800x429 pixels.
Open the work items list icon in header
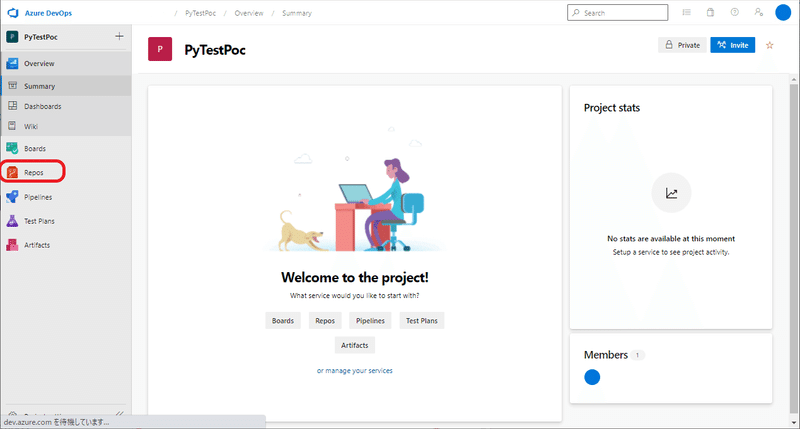pos(687,12)
